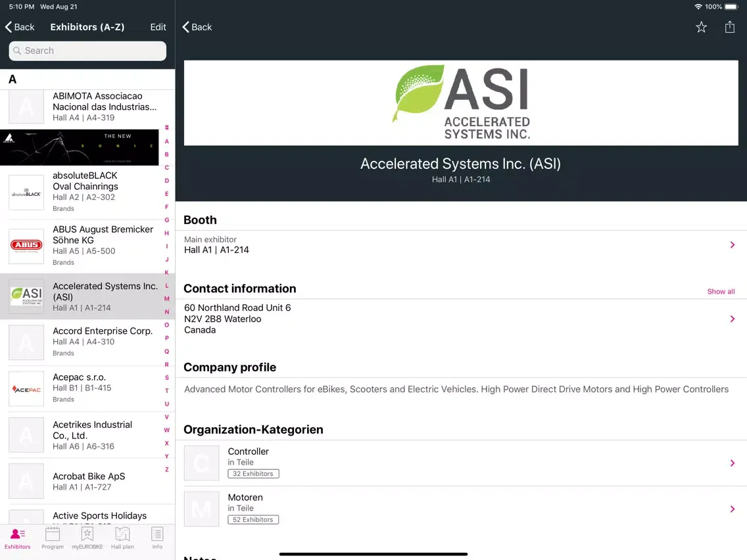
Task: Open 60 Northland Road address entry
Action: pos(461,319)
